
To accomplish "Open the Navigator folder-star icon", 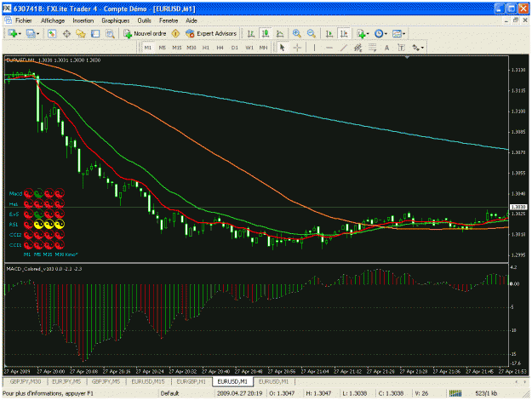I will (x=81, y=33).
